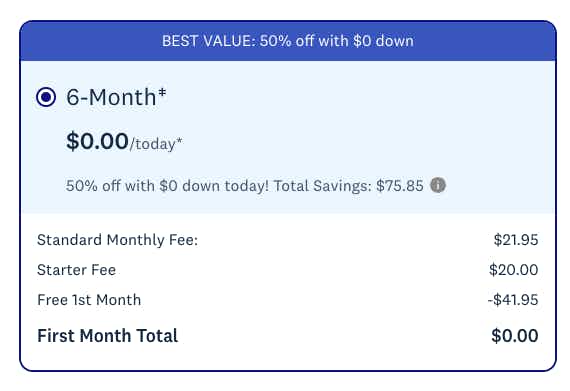Open the Total Savings info icon

[x=438, y=185]
